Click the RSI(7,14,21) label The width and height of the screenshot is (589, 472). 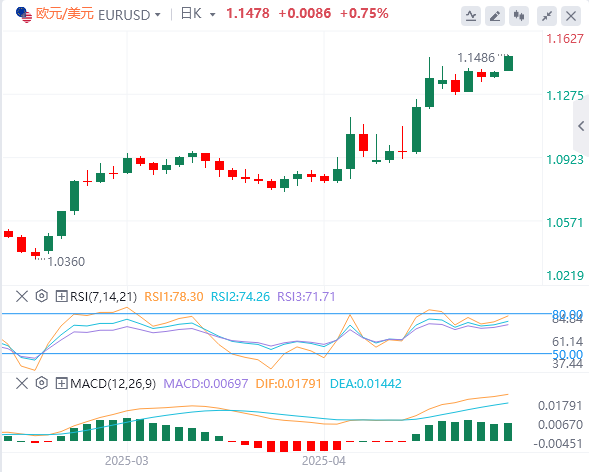103,297
